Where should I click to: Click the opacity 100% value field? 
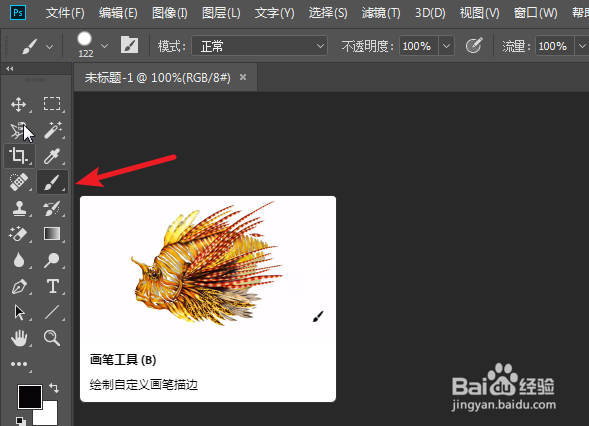[418, 46]
